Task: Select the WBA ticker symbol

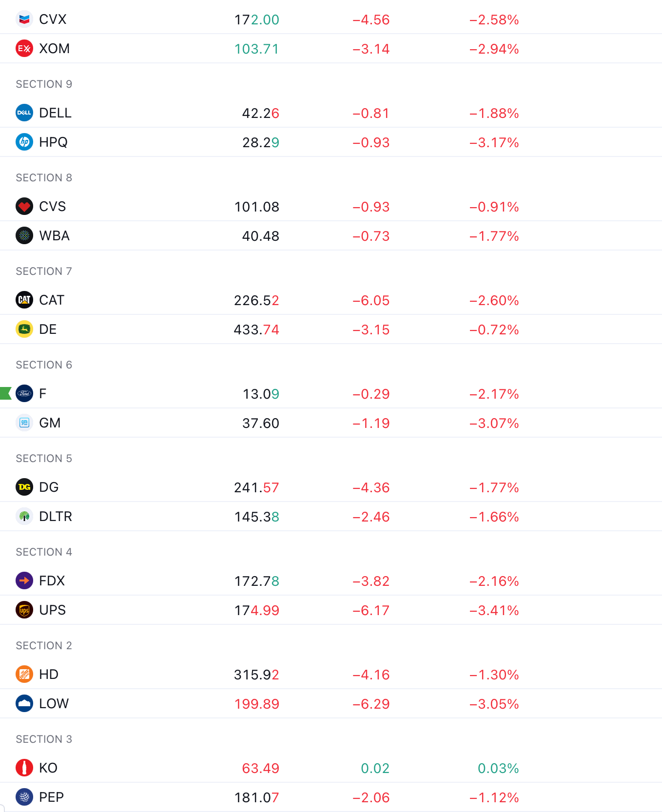Action: (54, 236)
